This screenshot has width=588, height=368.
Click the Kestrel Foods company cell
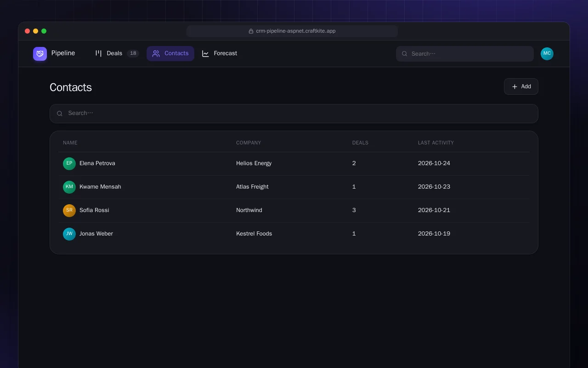pyautogui.click(x=254, y=234)
